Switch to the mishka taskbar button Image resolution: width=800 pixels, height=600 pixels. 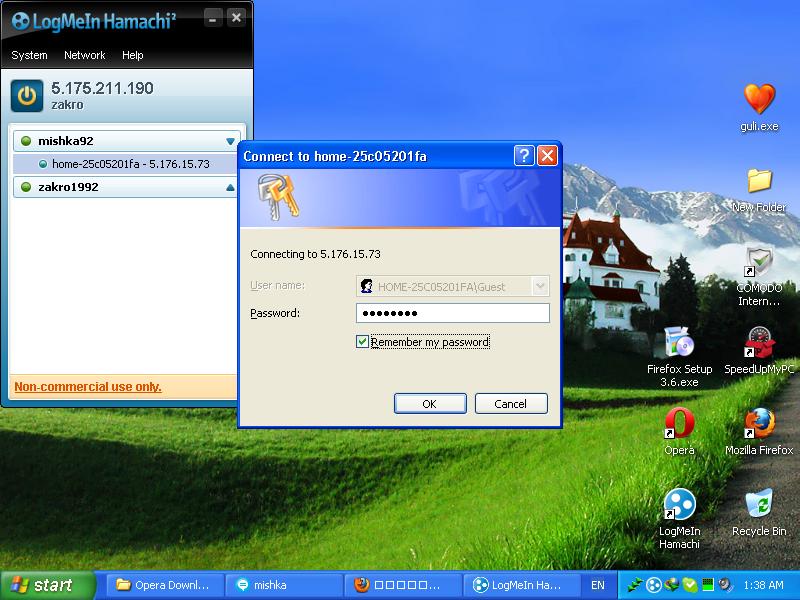click(284, 585)
